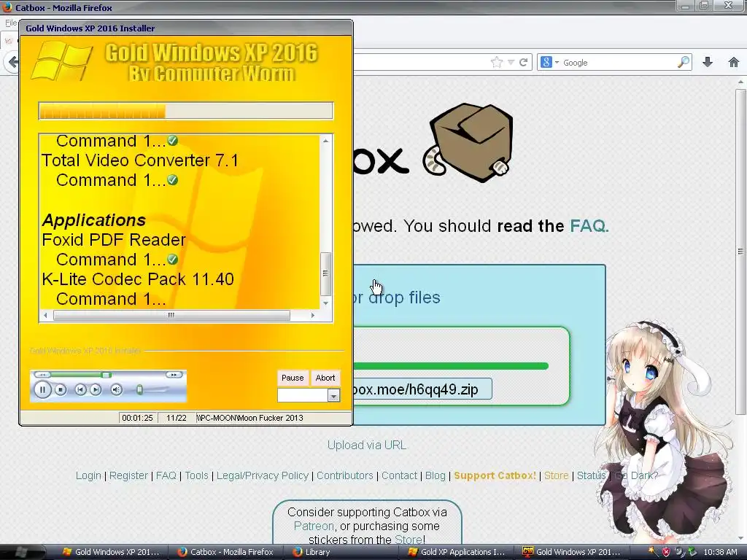Click the Google search input field
747x560 pixels.
point(619,63)
